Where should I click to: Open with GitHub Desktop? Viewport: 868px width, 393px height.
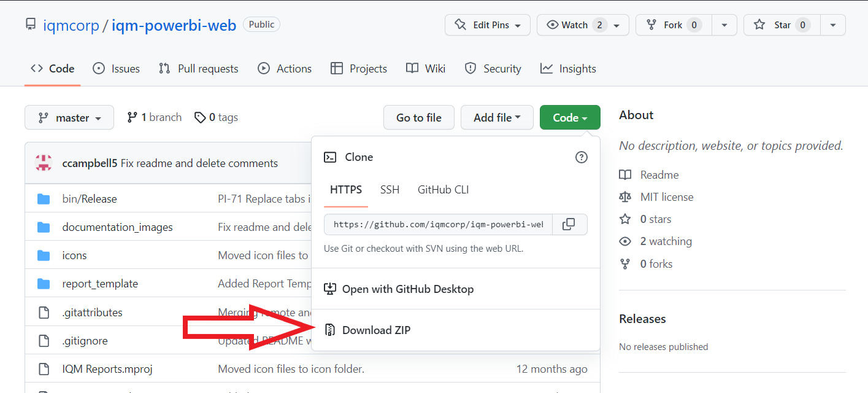pos(407,289)
